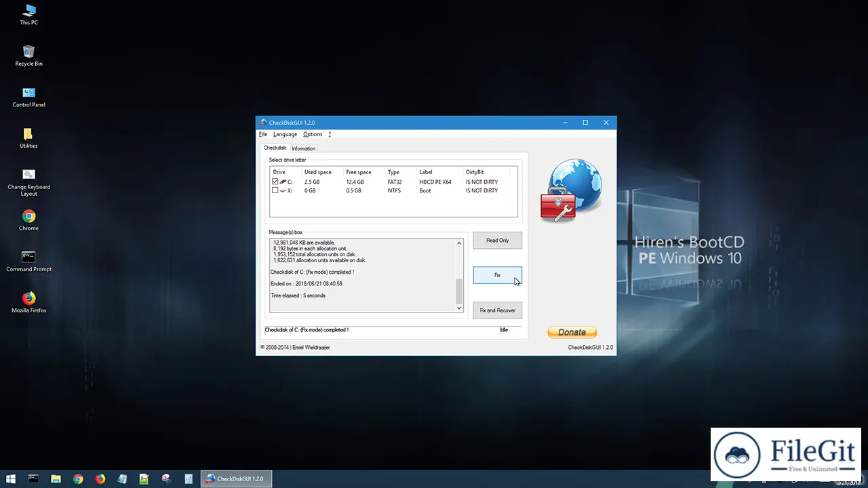
Task: Click message box scroll up arrow
Action: [459, 243]
